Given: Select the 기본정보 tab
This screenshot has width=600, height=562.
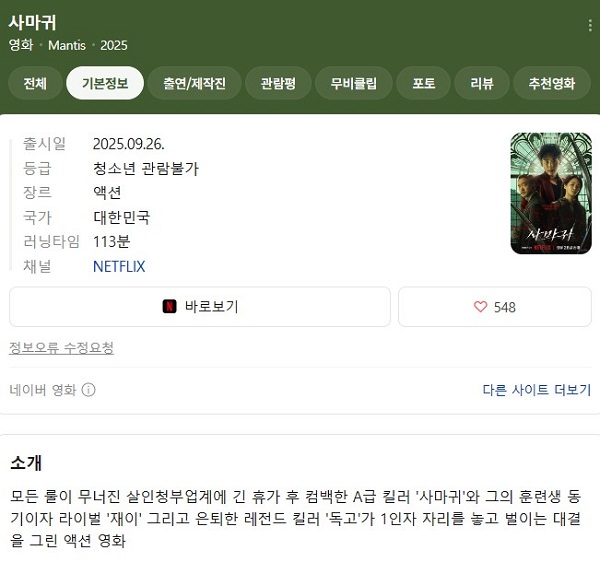Looking at the screenshot, I should (x=105, y=83).
